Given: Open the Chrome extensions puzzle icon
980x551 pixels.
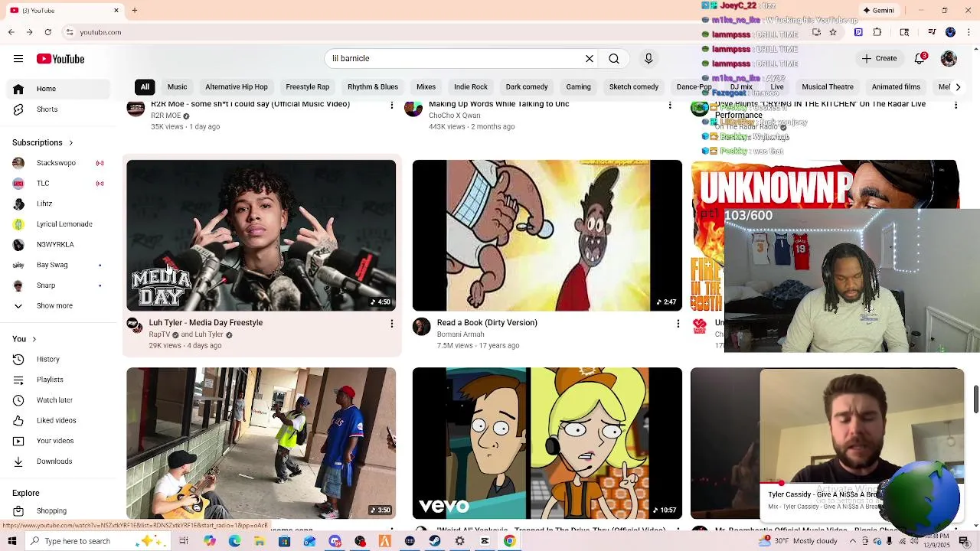Looking at the screenshot, I should (877, 32).
